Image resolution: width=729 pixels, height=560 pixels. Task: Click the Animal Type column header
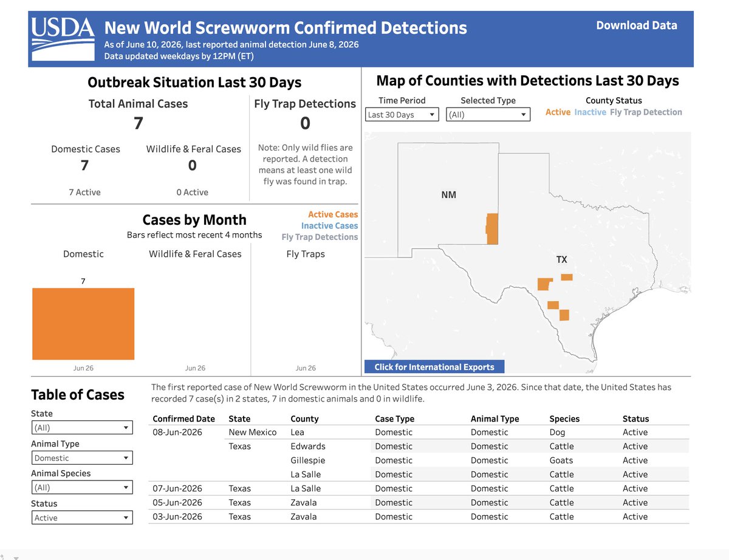[495, 418]
